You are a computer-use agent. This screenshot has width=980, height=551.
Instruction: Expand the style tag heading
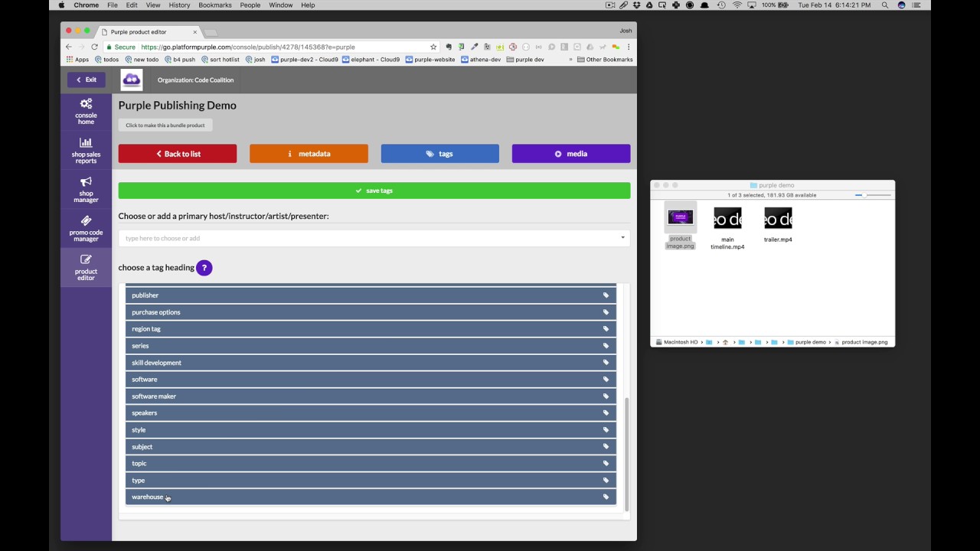point(371,430)
